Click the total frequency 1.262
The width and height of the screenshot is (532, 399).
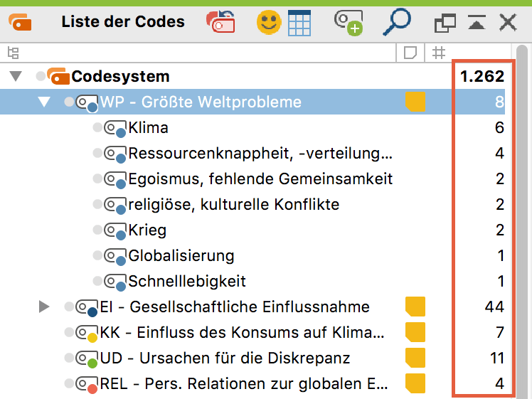coord(482,76)
